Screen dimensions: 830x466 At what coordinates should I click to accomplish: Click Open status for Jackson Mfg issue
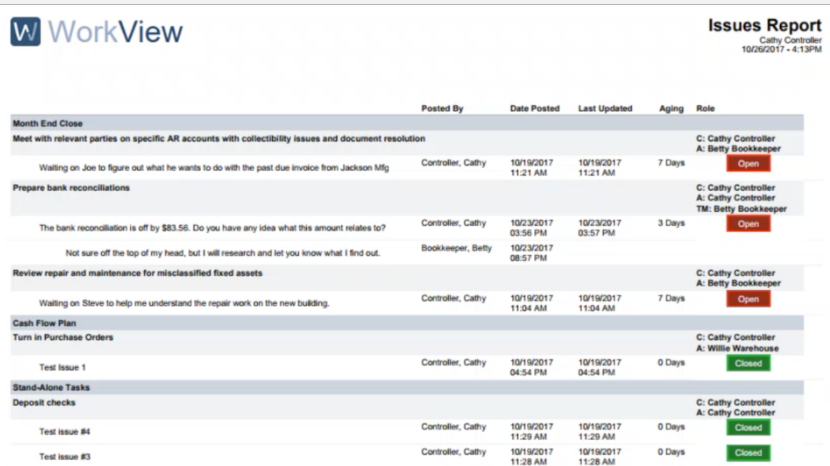pos(748,163)
